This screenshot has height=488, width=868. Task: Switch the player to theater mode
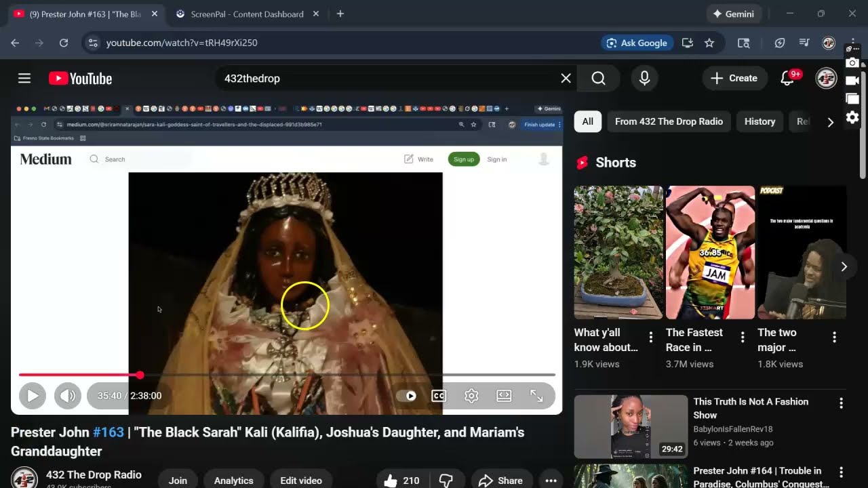tap(504, 396)
